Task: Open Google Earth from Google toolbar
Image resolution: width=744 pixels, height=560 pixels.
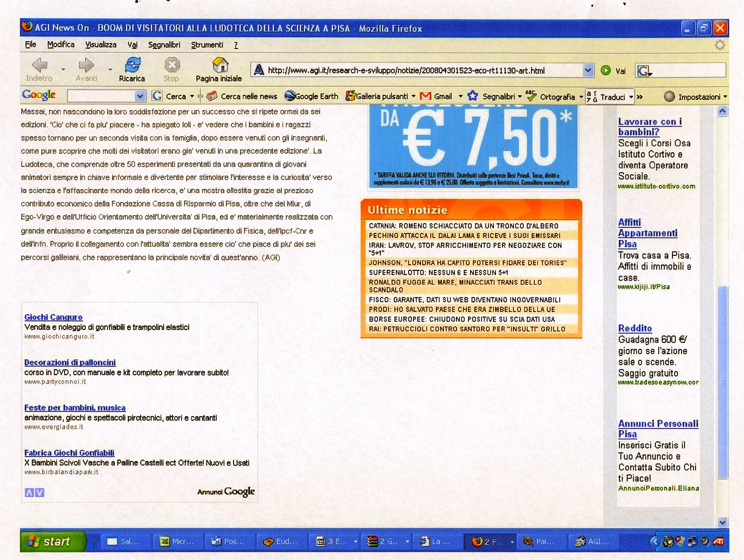Action: tap(311, 96)
